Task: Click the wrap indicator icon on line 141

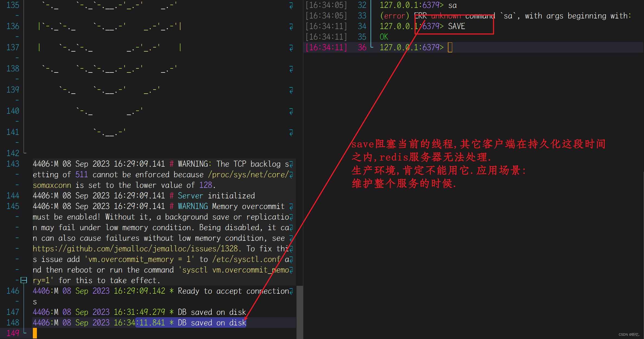Action: point(291,132)
